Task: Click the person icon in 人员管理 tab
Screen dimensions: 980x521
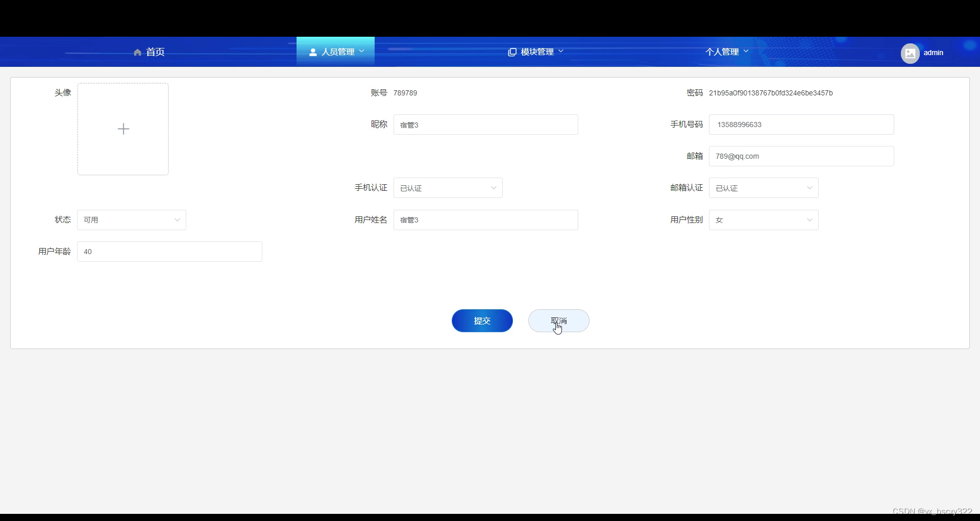Action: (x=313, y=52)
